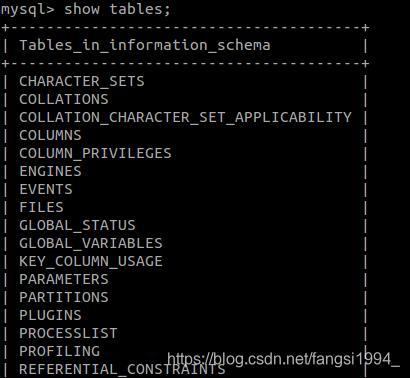Select the COLLATIONS table name
This screenshot has height=378, width=410.
click(64, 99)
